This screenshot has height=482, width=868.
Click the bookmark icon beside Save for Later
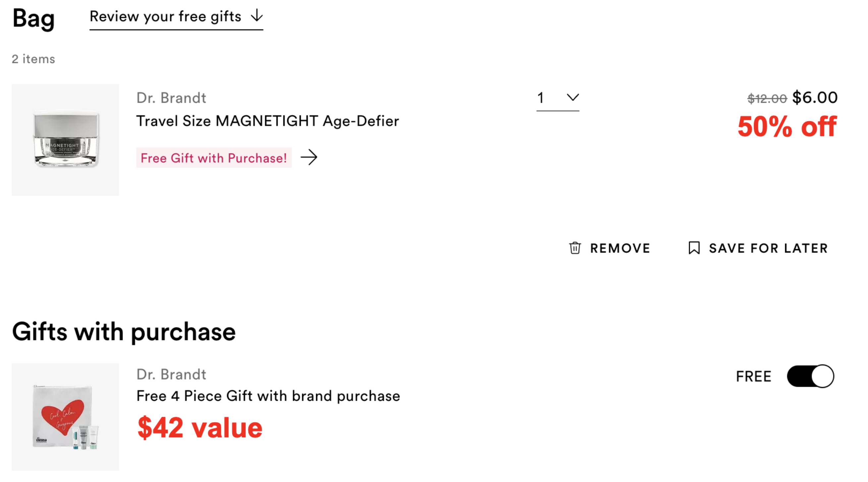click(694, 248)
